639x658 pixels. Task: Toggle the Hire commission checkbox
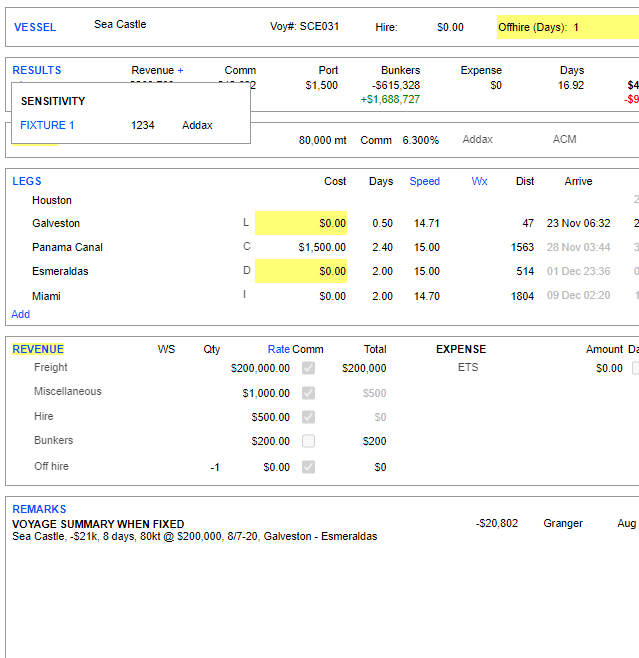[308, 417]
